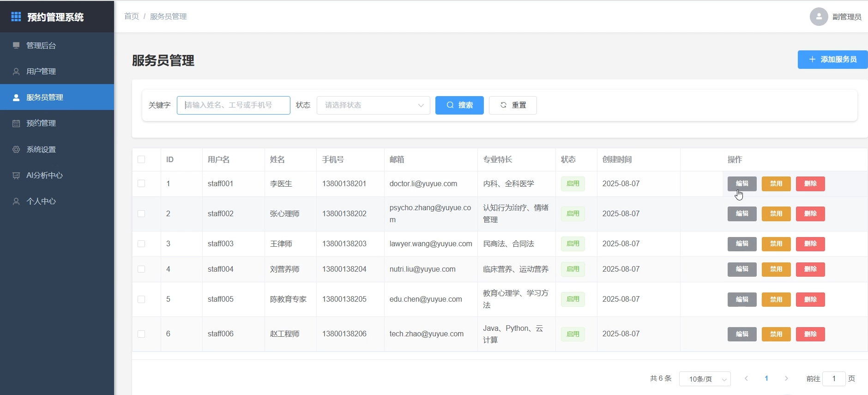Screen dimensions: 868x395
Task: Click the 搜索 button
Action: 459,105
